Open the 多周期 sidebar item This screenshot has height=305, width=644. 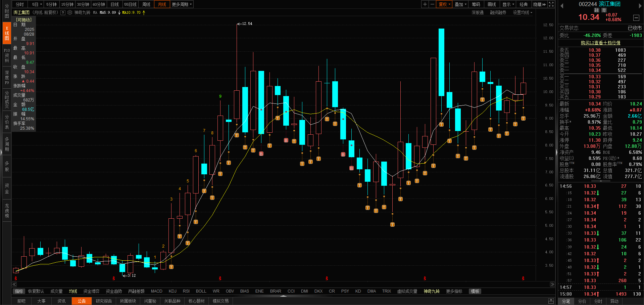[x=7, y=144]
